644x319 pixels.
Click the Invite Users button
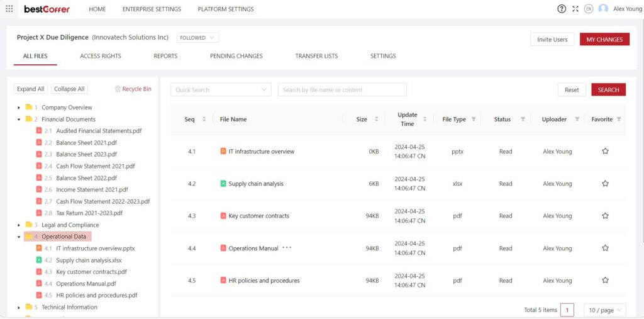552,40
